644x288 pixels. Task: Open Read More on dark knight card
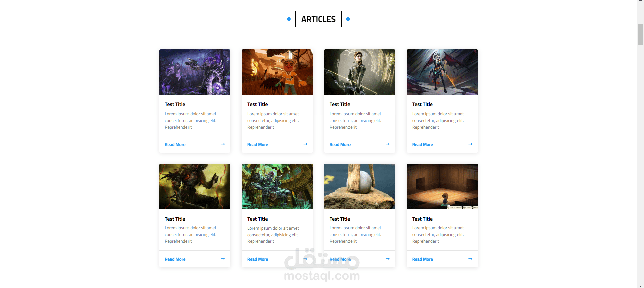tap(175, 259)
